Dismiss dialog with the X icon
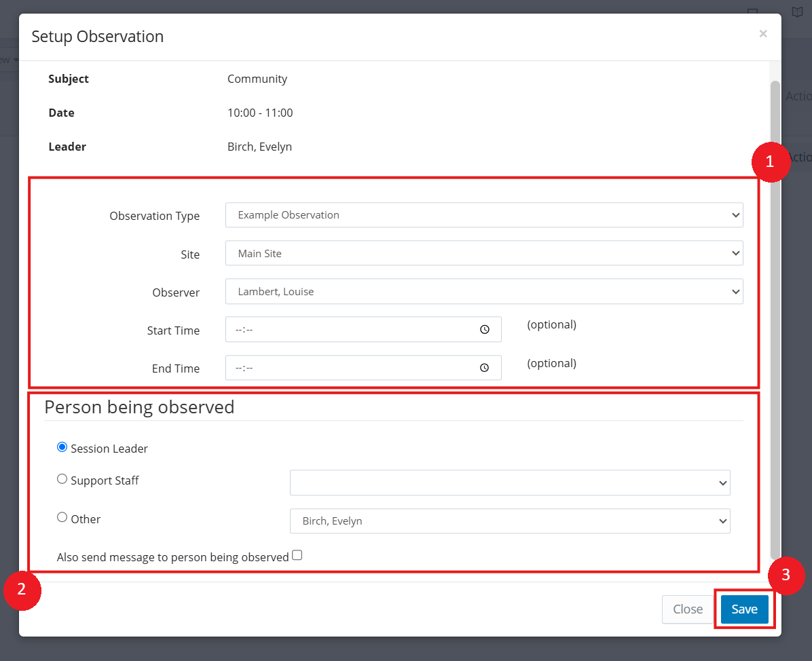This screenshot has height=661, width=812. pyautogui.click(x=763, y=34)
